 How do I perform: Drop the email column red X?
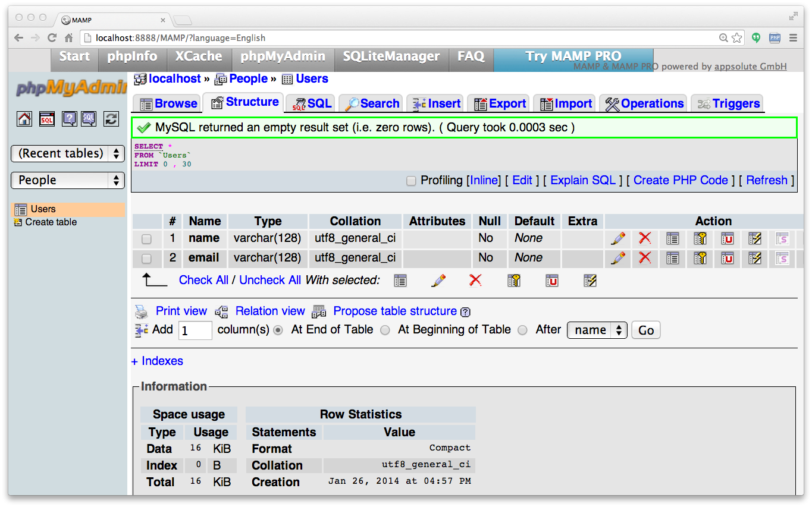(x=645, y=258)
